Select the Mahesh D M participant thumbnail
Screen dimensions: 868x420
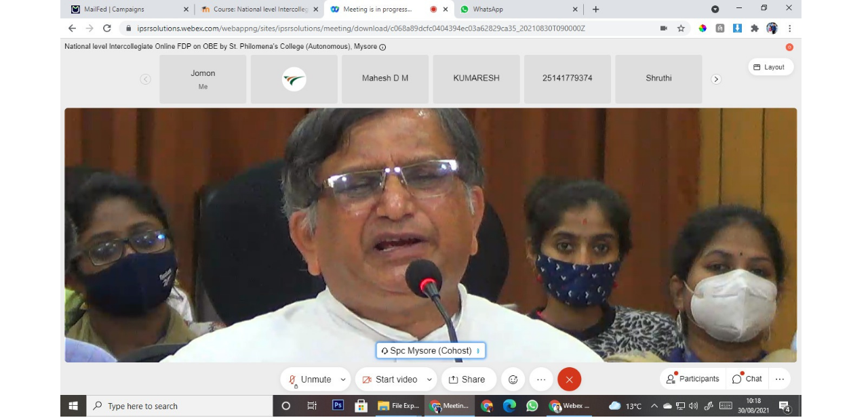tap(385, 79)
